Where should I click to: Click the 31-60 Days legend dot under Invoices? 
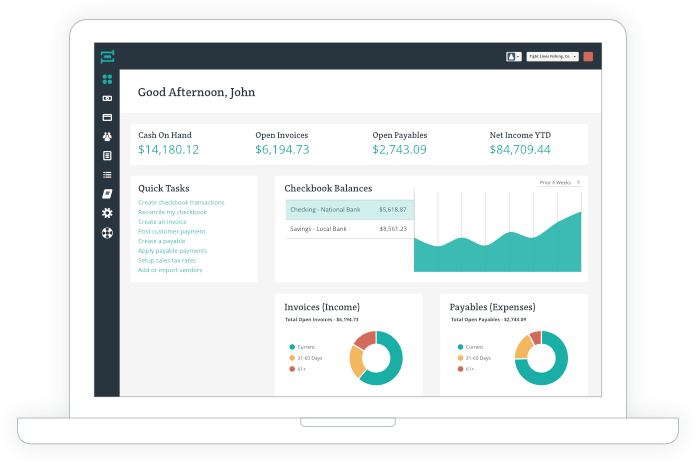(x=292, y=358)
